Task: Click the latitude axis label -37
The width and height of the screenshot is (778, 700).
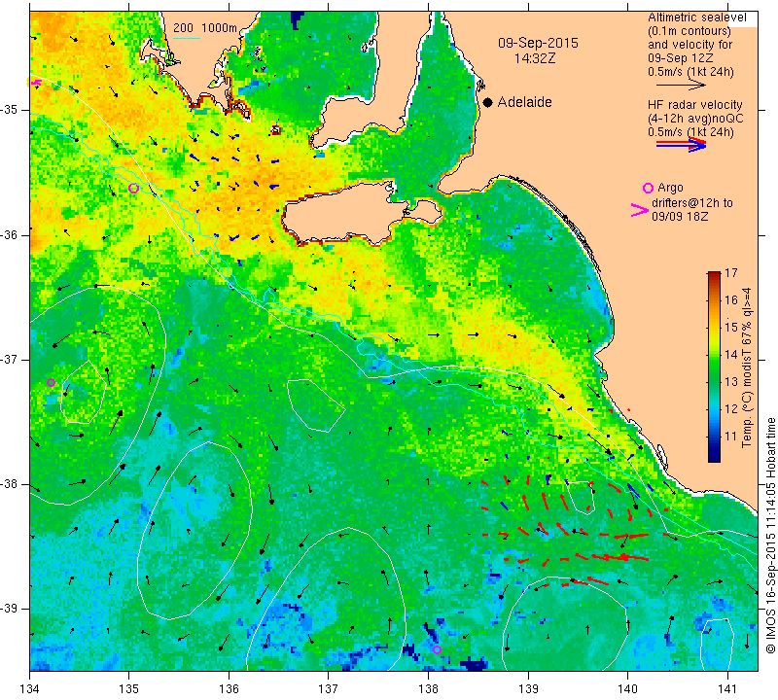Action: (10, 359)
